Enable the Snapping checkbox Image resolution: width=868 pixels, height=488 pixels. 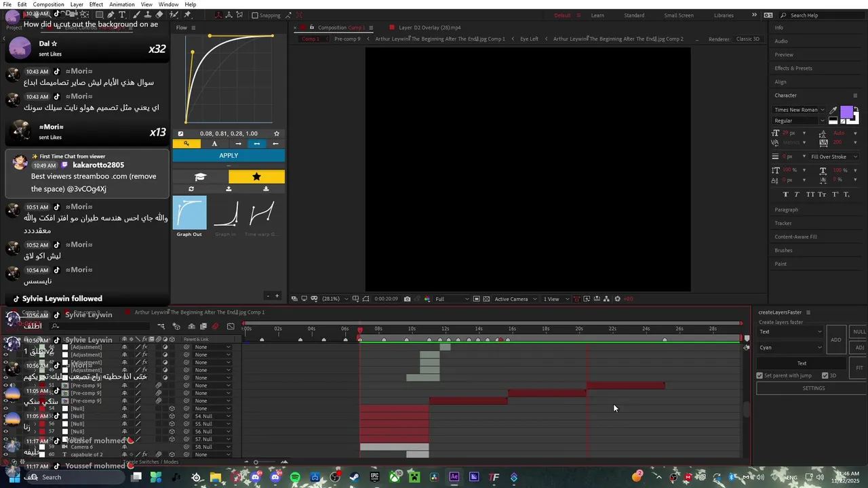click(255, 15)
